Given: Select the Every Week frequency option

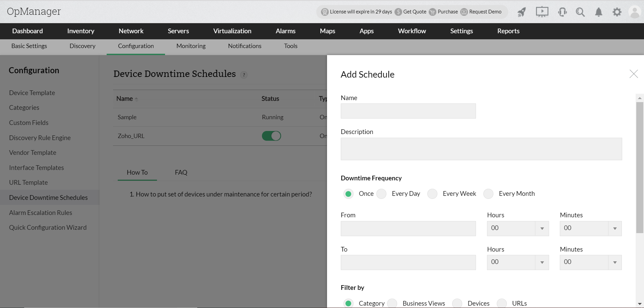Looking at the screenshot, I should coord(432,194).
